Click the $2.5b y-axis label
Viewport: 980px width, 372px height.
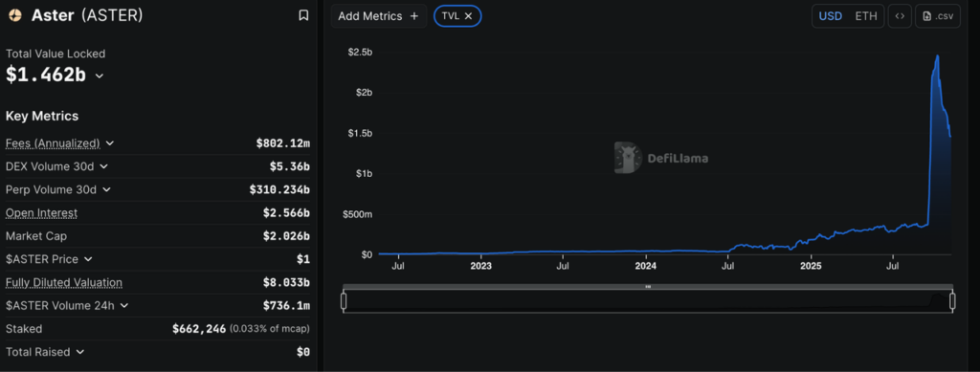(x=360, y=53)
